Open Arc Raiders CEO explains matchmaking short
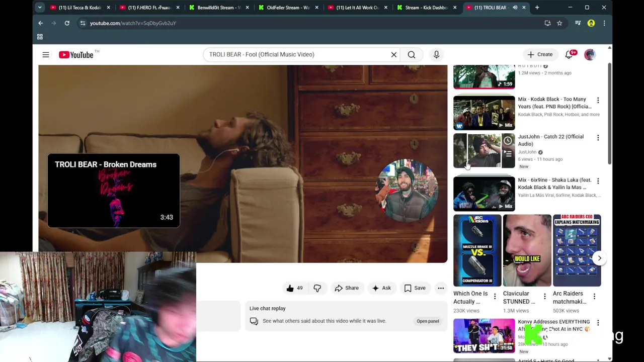 coord(577,250)
